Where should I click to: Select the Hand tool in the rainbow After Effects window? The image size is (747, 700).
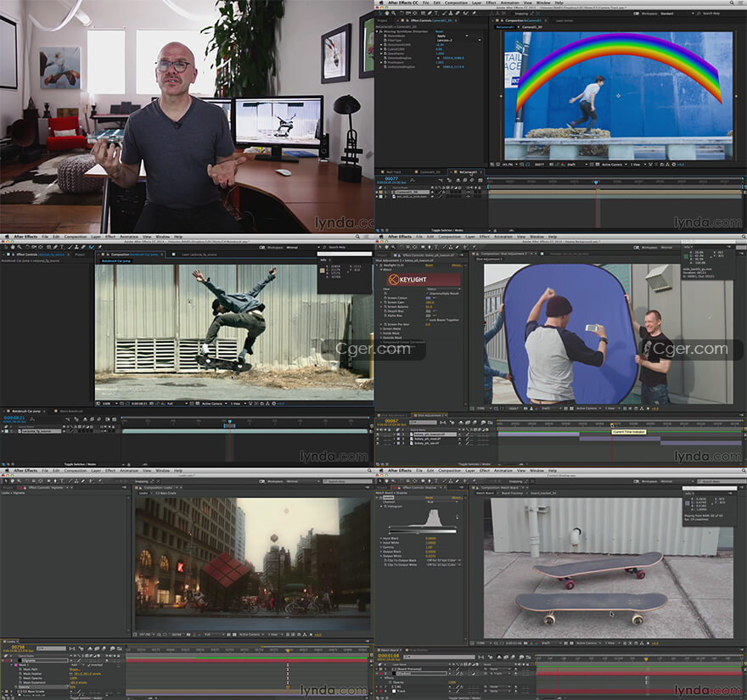tap(387, 14)
